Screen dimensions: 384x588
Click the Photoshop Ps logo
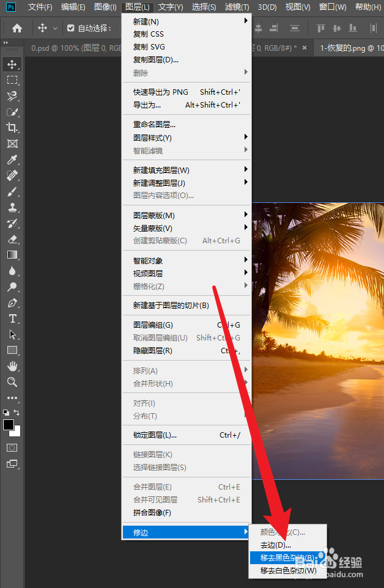coord(11,7)
